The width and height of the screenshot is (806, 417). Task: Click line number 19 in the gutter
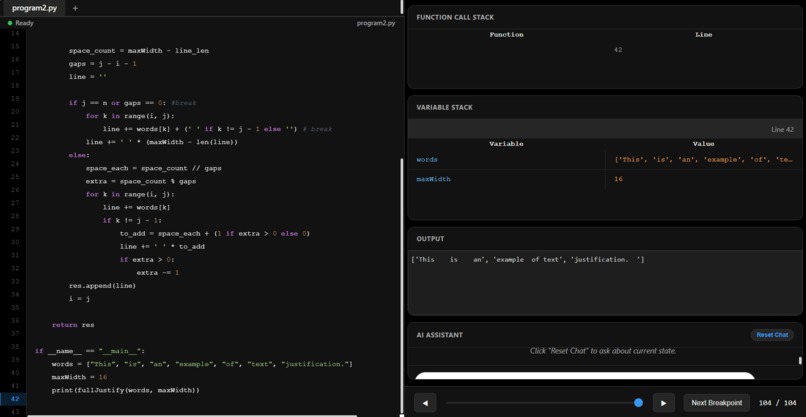[x=14, y=98]
